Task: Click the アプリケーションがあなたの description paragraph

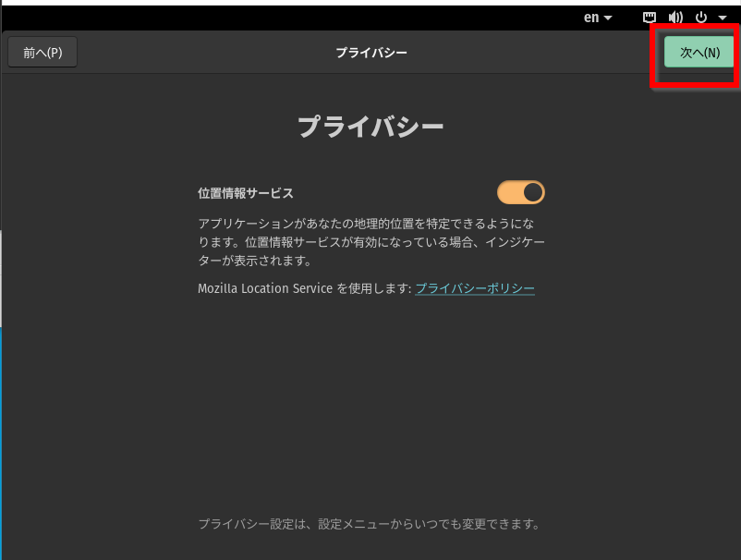Action: pos(371,242)
